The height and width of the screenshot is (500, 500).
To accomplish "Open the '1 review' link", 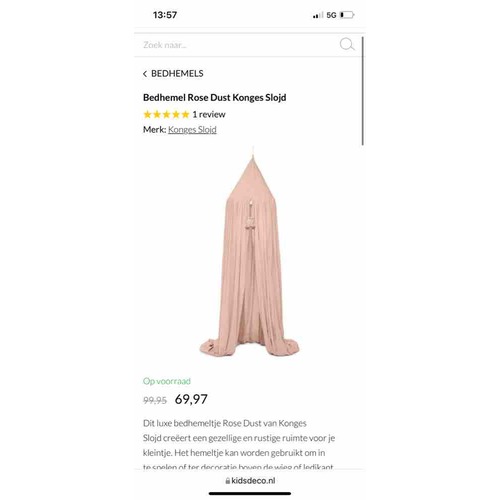I will point(209,114).
